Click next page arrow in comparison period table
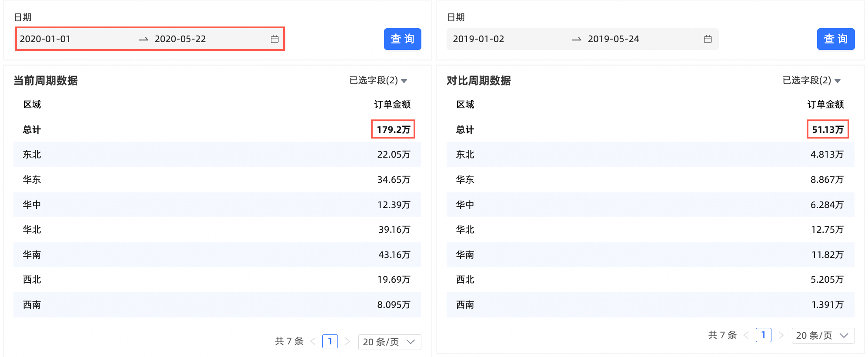 (781, 335)
